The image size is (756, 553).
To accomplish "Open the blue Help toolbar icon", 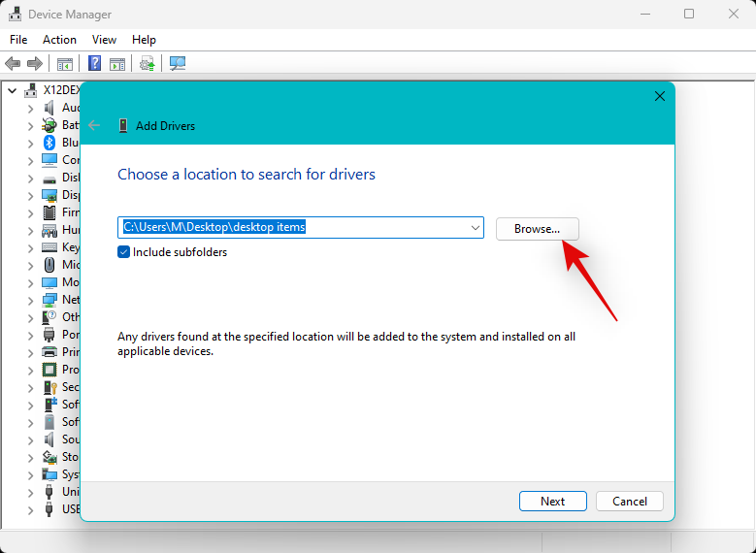I will (x=94, y=63).
